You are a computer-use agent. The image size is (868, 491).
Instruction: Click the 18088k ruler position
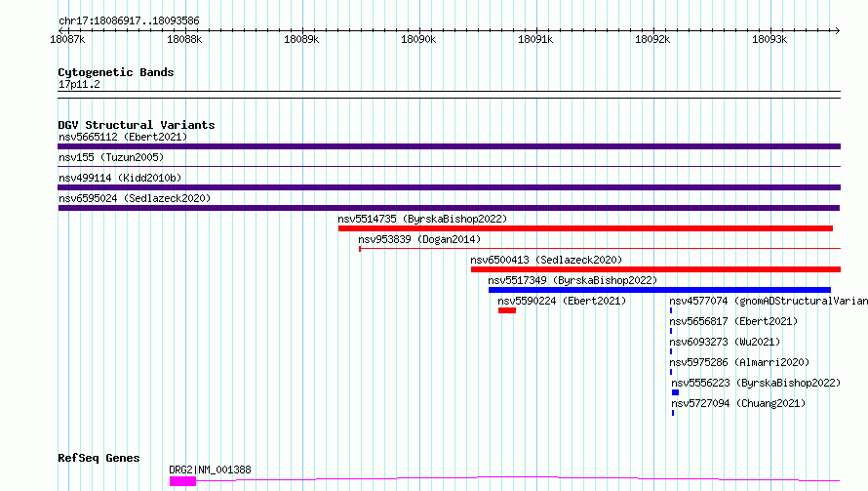184,39
